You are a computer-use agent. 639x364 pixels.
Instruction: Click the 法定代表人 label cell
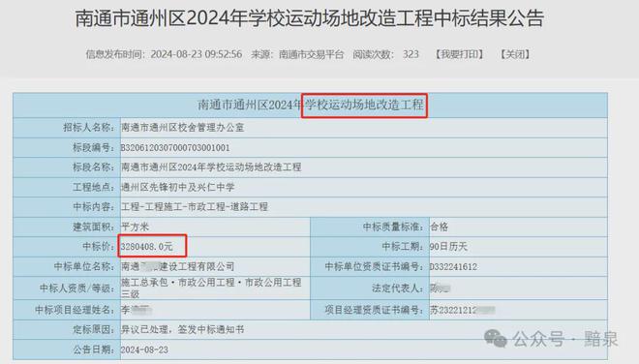[x=370, y=288]
